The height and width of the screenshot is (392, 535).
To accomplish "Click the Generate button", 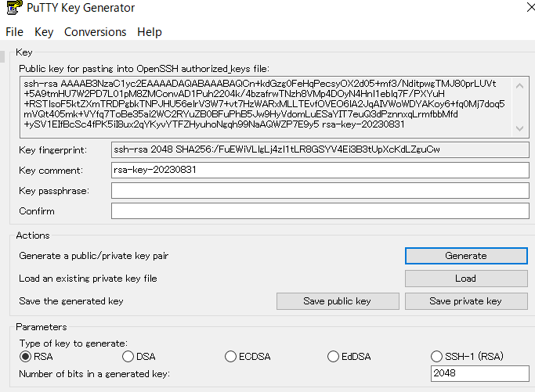I will point(466,256).
